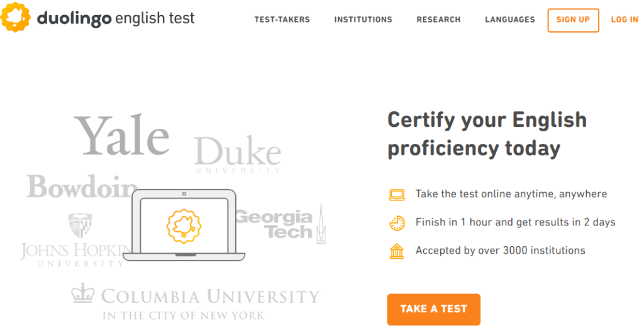Click the laptop icon beside online test text
Viewport: 644px width, 331px height.
[397, 194]
